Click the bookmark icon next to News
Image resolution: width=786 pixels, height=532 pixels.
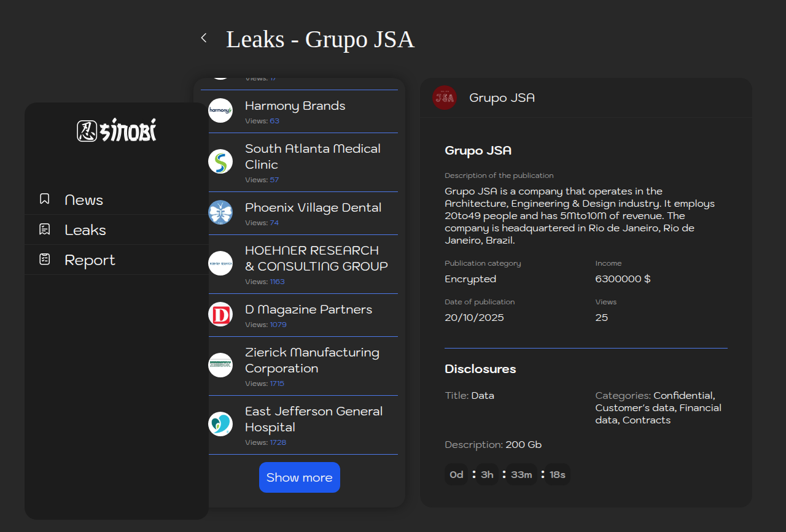tap(45, 199)
